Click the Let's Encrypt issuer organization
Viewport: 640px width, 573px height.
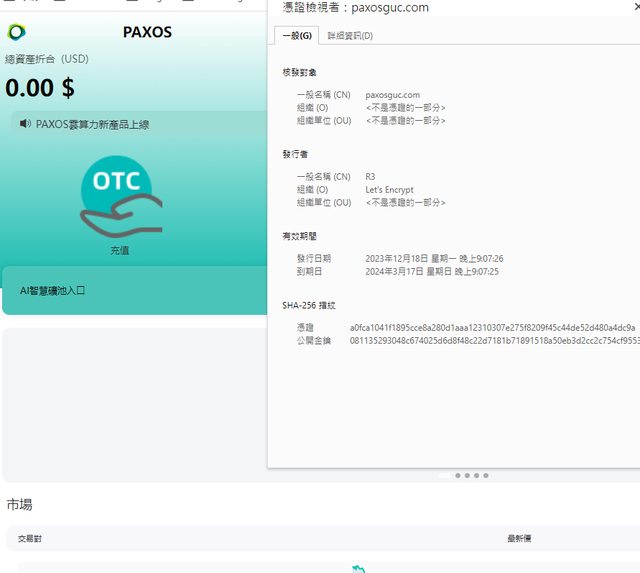[x=389, y=190]
